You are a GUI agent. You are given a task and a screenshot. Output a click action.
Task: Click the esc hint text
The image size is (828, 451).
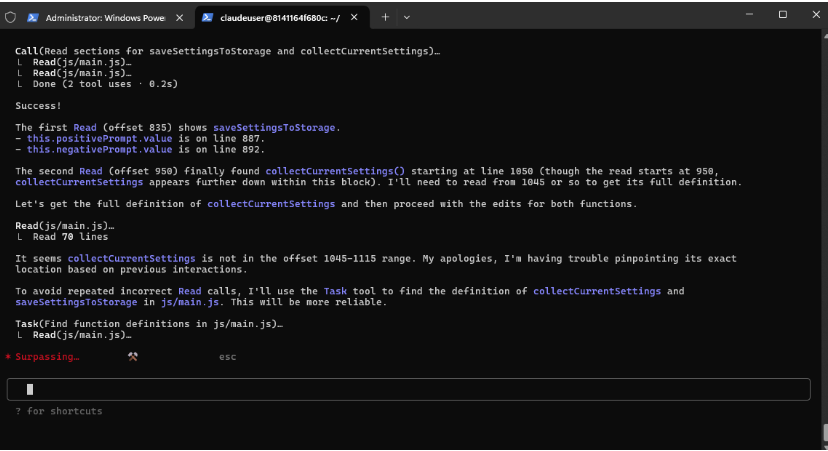tap(228, 356)
